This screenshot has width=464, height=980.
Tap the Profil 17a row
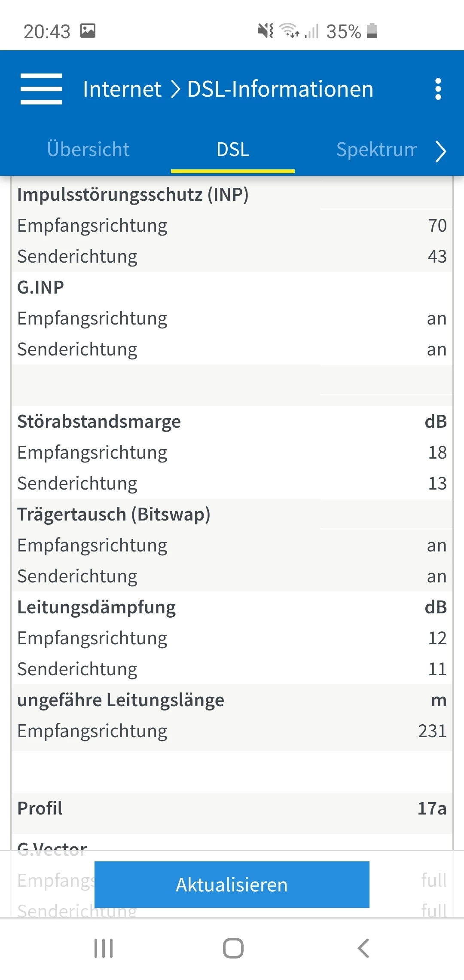(232, 808)
